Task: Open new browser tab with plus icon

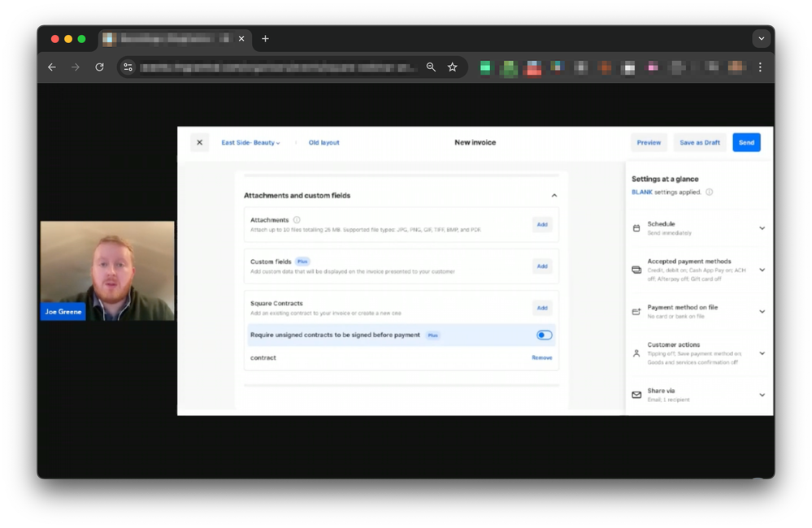Action: pos(265,39)
